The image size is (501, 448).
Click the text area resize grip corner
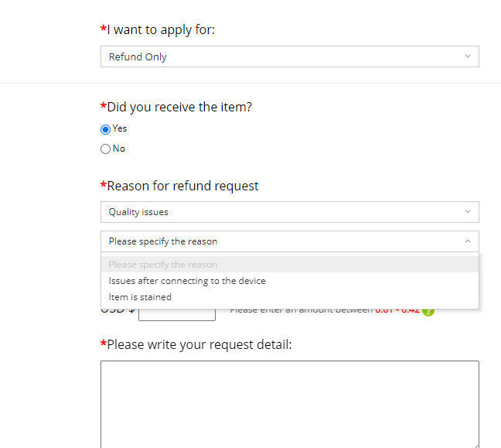476,446
